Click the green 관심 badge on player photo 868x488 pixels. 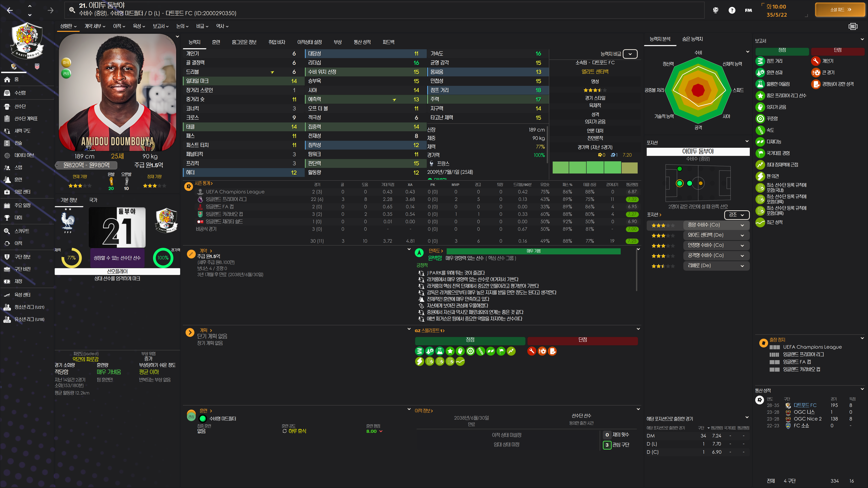(x=66, y=73)
